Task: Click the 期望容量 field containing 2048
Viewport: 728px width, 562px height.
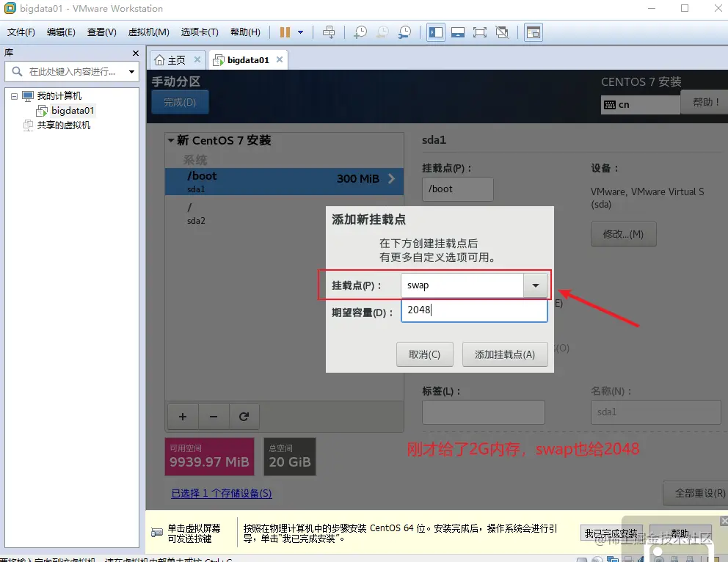Action: click(x=474, y=310)
